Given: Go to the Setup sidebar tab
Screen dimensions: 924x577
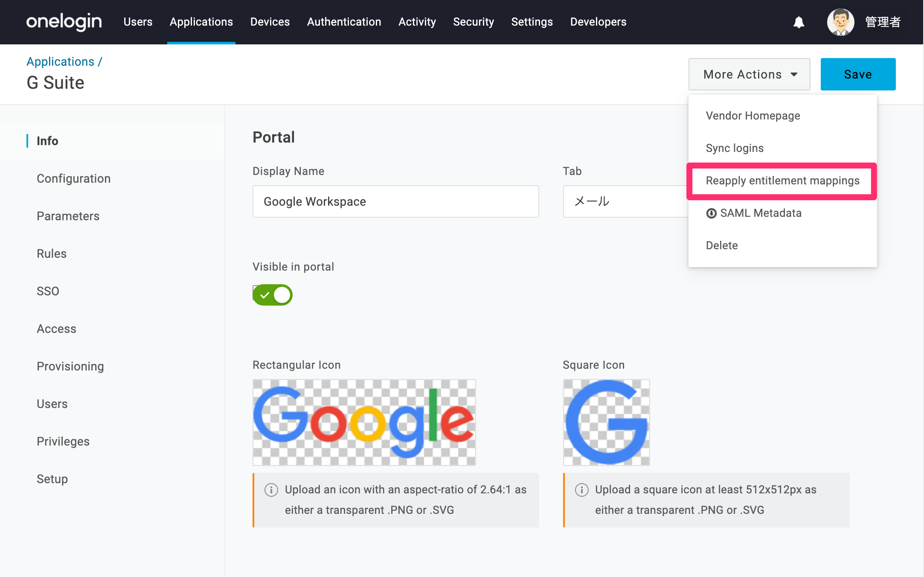Looking at the screenshot, I should [x=52, y=479].
